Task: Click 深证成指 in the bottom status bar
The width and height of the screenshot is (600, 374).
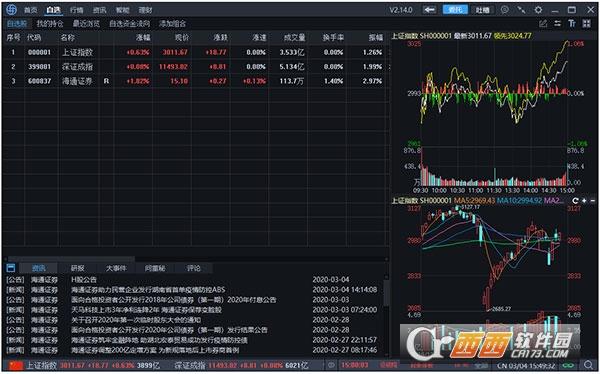Action: pyautogui.click(x=190, y=366)
